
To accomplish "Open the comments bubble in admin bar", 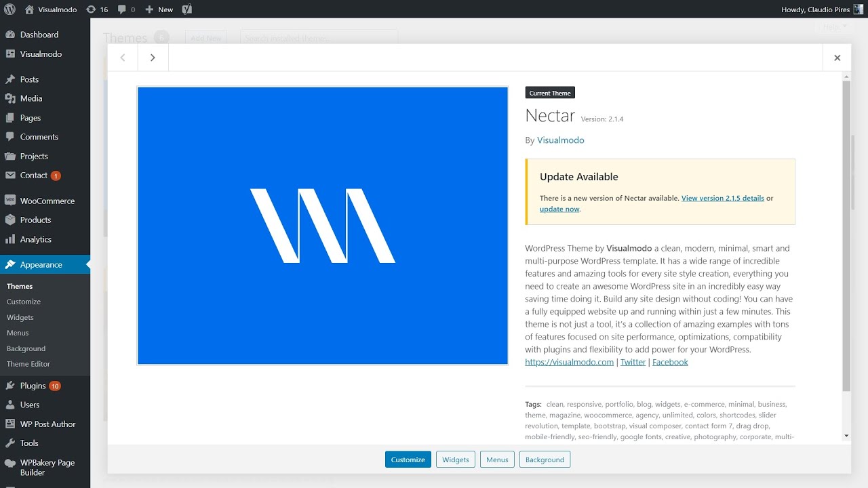I will click(x=121, y=9).
